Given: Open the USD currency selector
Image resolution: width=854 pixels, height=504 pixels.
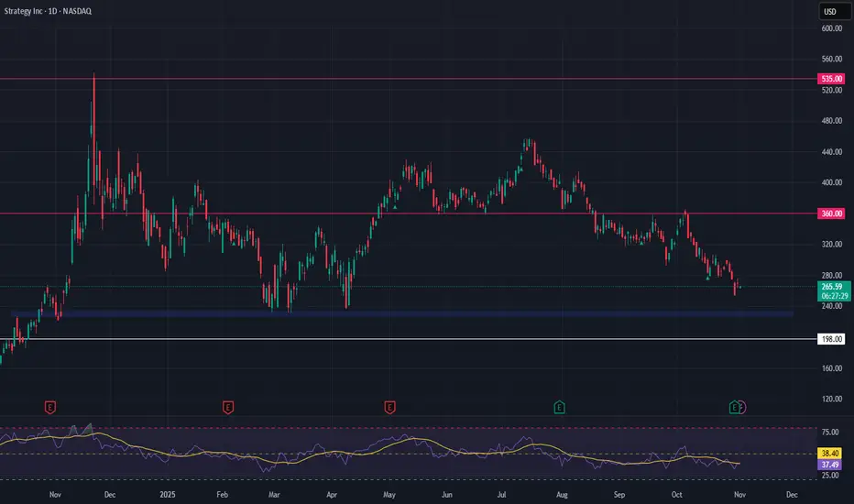Looking at the screenshot, I should 834,11.
